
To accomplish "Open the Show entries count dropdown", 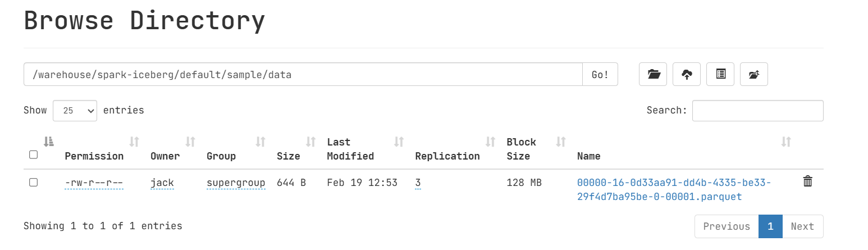I will [x=75, y=111].
